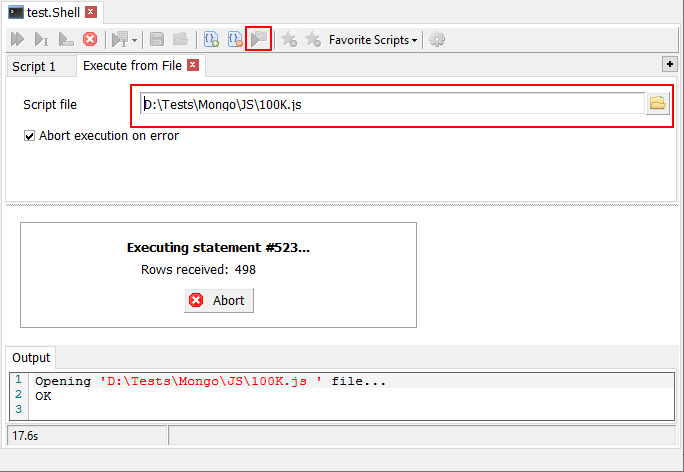Screen dimensions: 684x472
Task: Click the Execute all statements icon
Action: point(18,40)
